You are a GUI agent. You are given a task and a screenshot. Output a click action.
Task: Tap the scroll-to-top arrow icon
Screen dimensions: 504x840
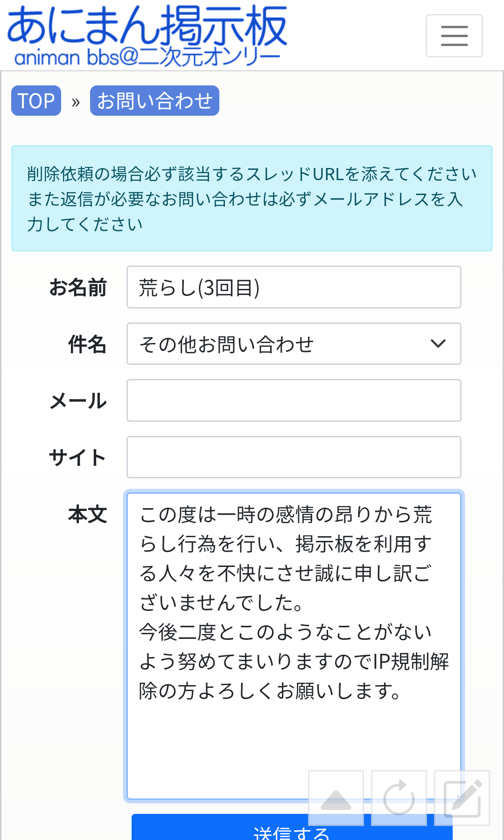pyautogui.click(x=336, y=798)
